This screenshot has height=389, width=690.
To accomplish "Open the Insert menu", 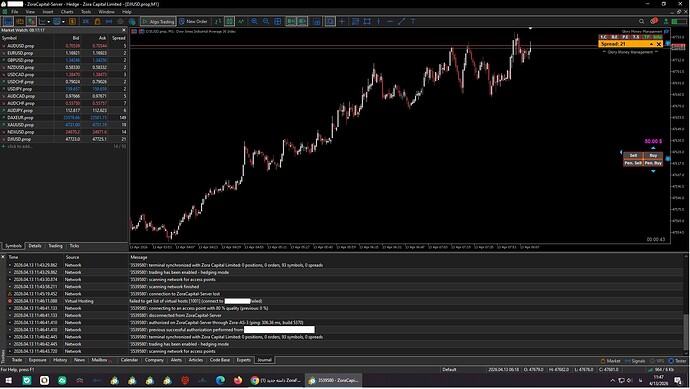I will pyautogui.click(x=48, y=12).
